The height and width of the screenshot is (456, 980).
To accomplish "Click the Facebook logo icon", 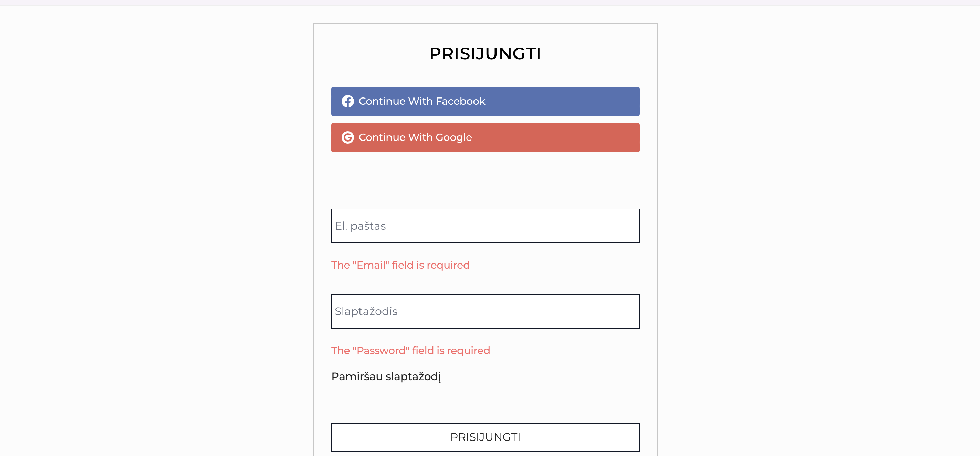I will (347, 101).
